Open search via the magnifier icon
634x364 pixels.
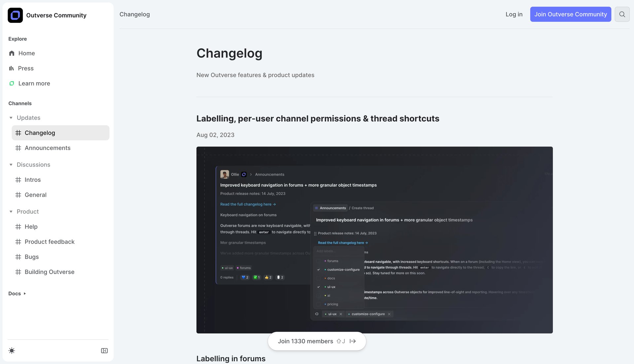(622, 14)
